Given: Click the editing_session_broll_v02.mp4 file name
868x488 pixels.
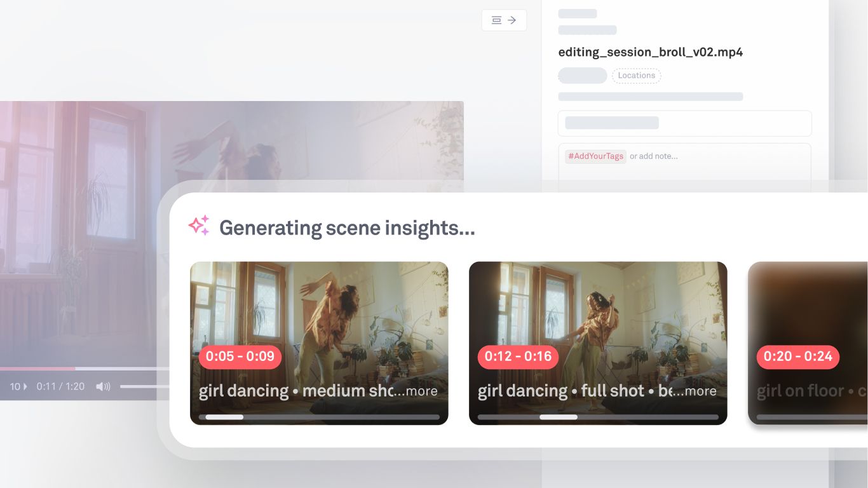Looking at the screenshot, I should pyautogui.click(x=650, y=52).
